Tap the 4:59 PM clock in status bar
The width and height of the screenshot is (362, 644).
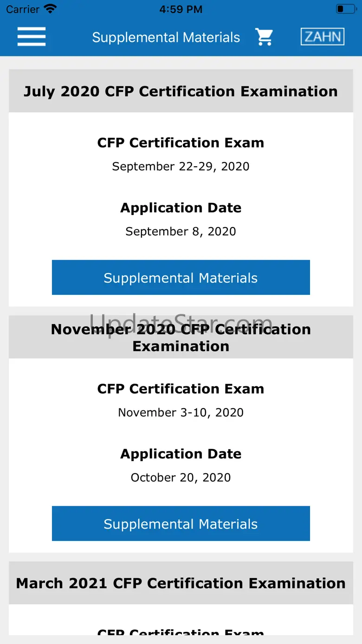[x=181, y=9]
